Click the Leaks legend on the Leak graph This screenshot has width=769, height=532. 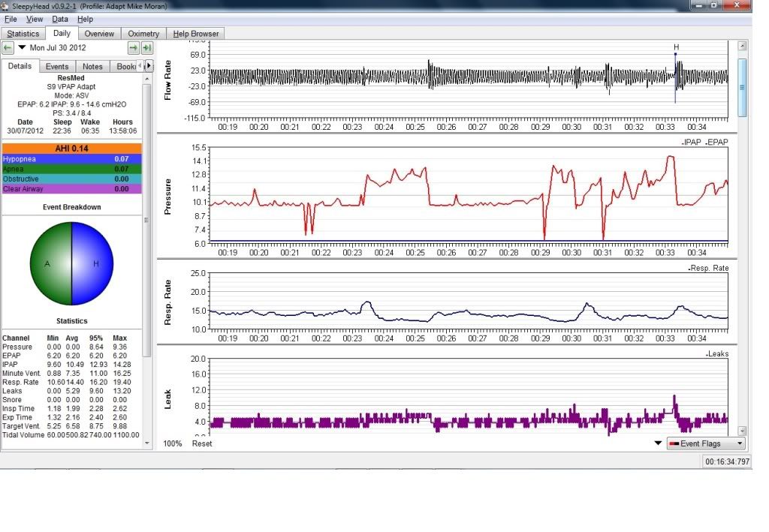(x=717, y=353)
